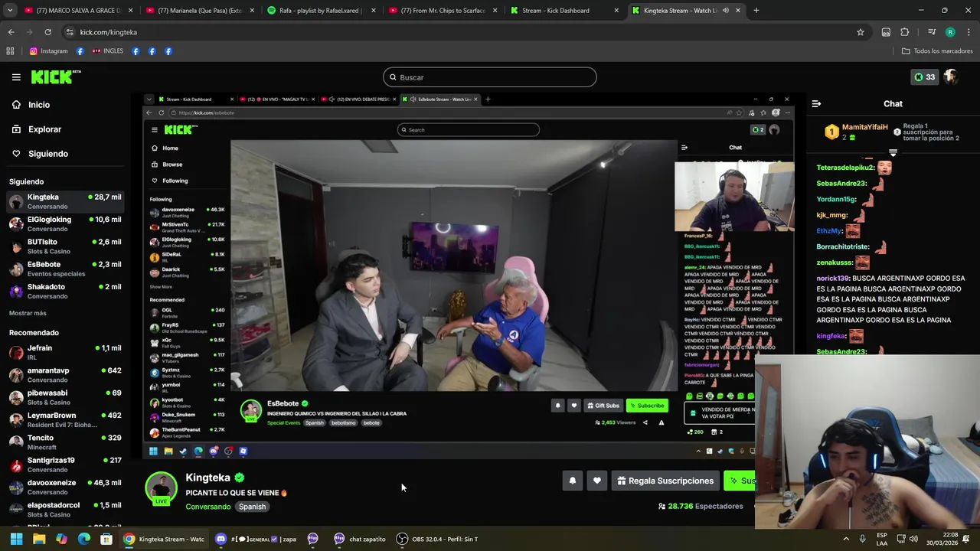The height and width of the screenshot is (551, 980).
Task: Focus the Buscar search box
Action: pyautogui.click(x=489, y=77)
